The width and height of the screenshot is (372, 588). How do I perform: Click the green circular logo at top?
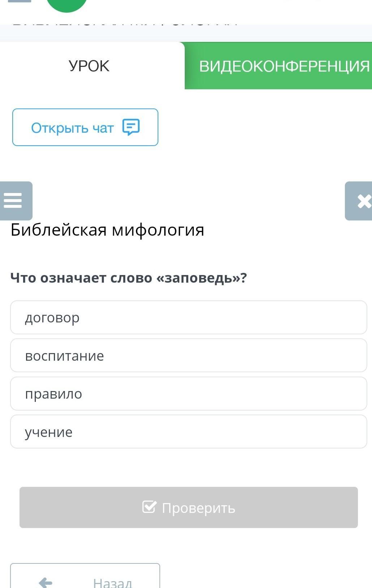coord(67,5)
